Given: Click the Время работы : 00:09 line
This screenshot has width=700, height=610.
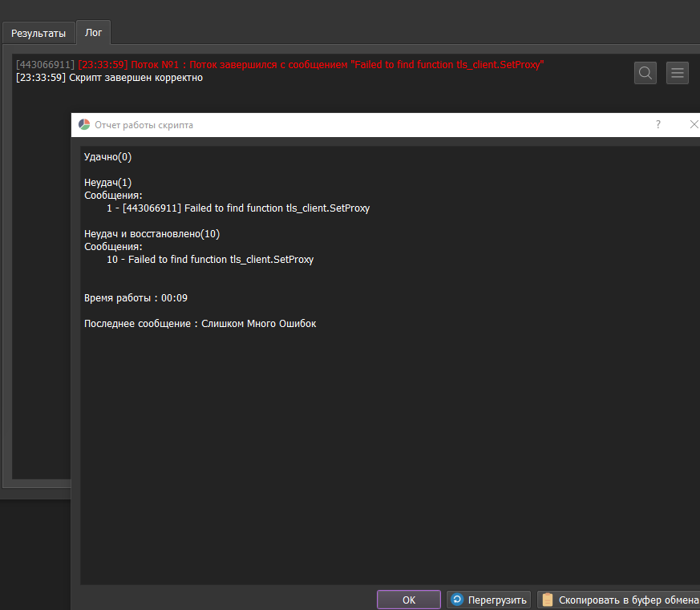Looking at the screenshot, I should click(136, 298).
